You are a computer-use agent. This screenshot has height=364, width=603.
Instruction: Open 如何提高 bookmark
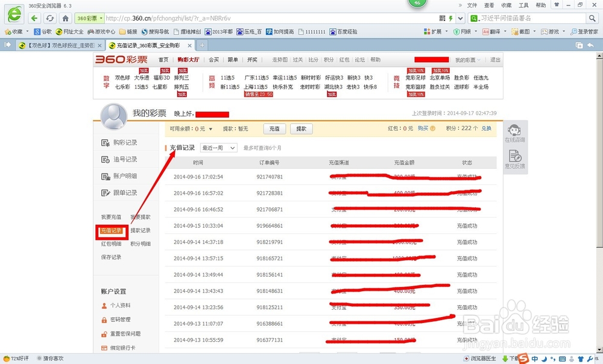point(280,31)
